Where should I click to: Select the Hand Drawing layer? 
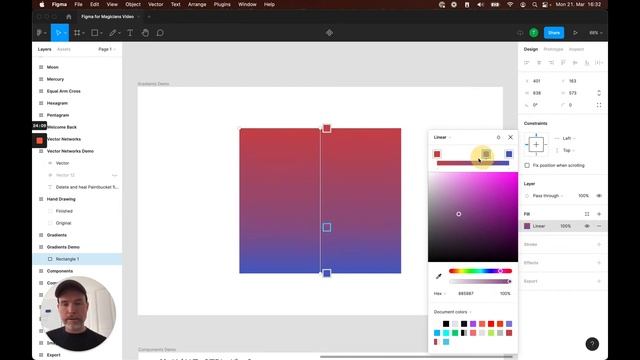tap(77, 199)
